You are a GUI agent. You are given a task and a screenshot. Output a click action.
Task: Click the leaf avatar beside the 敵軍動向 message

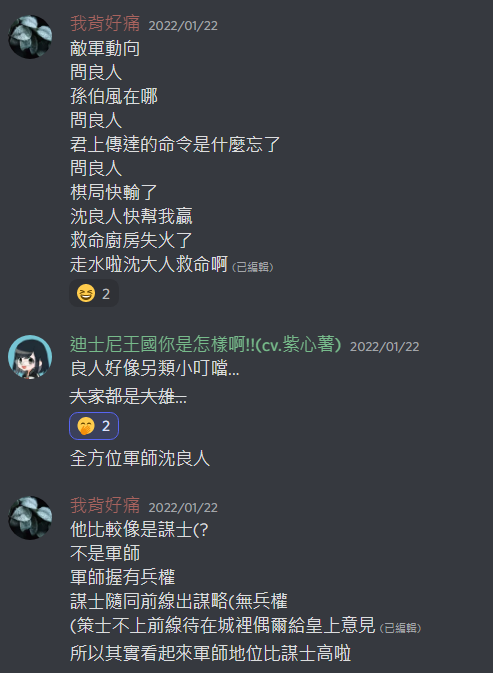(x=30, y=37)
